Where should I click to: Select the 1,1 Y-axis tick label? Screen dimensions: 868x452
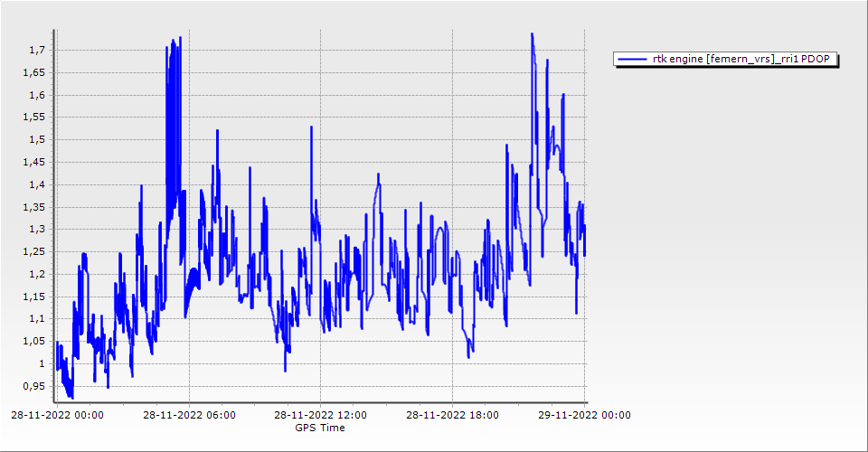pyautogui.click(x=36, y=318)
